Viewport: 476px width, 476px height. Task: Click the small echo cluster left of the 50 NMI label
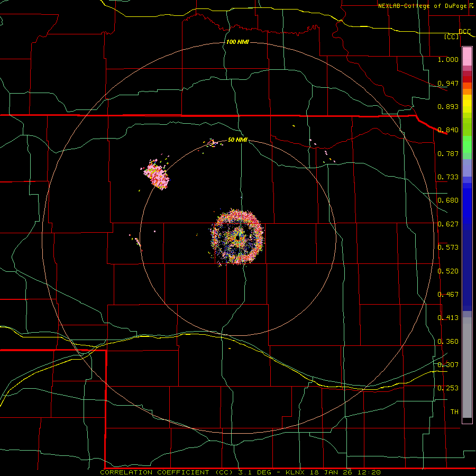pos(212,143)
